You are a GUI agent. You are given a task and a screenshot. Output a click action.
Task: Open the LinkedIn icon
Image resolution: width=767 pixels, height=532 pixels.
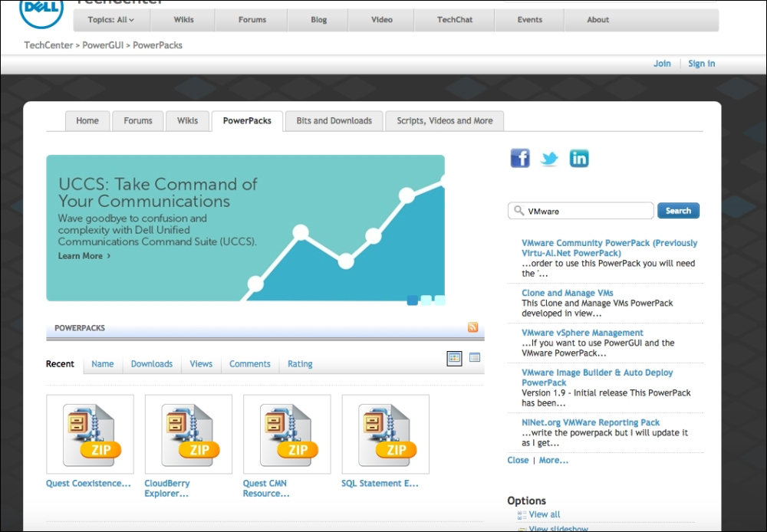578,159
